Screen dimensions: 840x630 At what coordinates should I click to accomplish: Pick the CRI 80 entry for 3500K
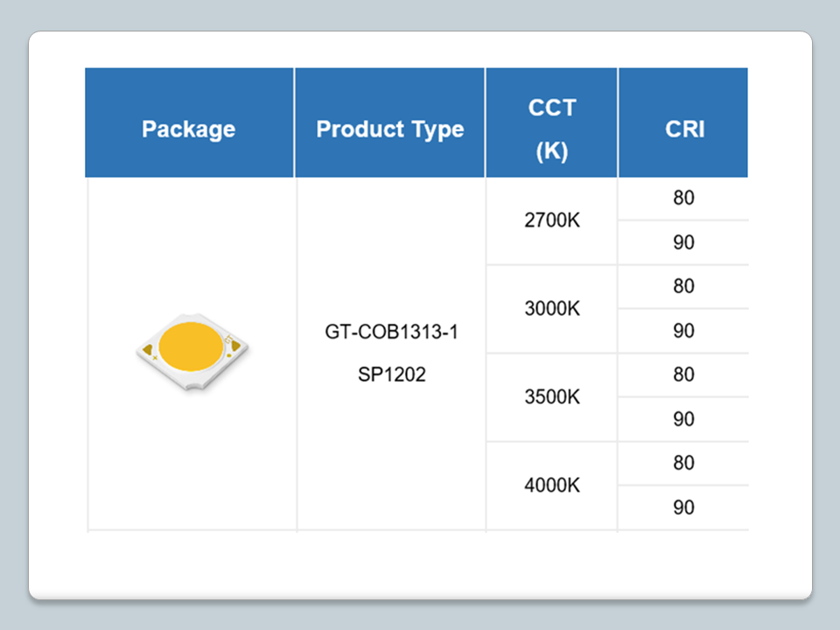684,374
